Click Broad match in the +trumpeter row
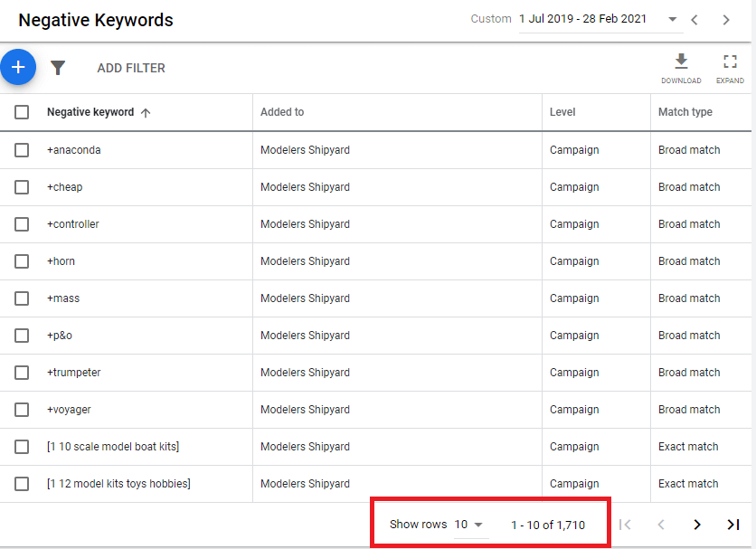This screenshot has width=756, height=549. pos(689,373)
